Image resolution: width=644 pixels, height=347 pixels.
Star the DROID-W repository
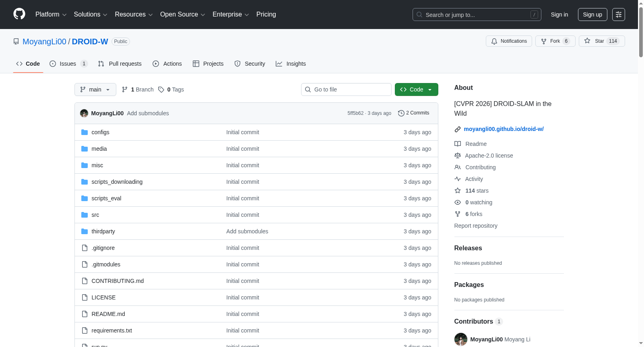(602, 41)
